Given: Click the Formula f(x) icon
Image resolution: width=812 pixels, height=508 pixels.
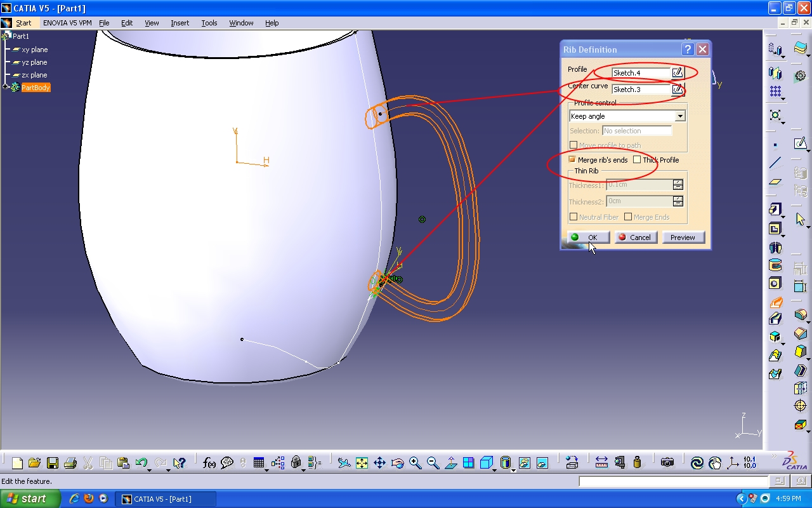Looking at the screenshot, I should pyautogui.click(x=209, y=463).
